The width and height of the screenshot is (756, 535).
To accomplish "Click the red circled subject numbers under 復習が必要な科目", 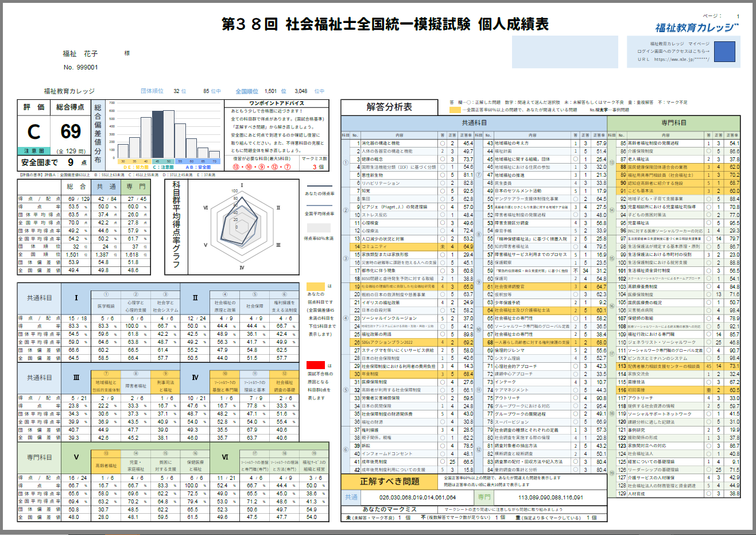I will click(261, 166).
